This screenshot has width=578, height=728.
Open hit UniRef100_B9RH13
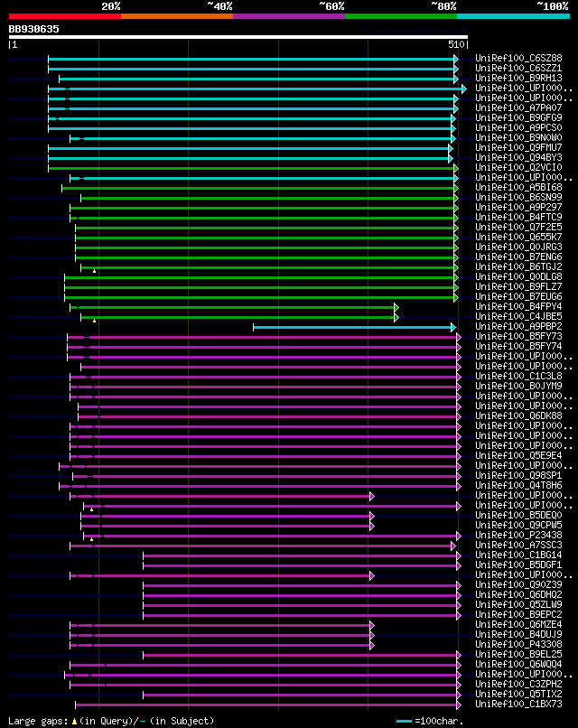(x=518, y=78)
